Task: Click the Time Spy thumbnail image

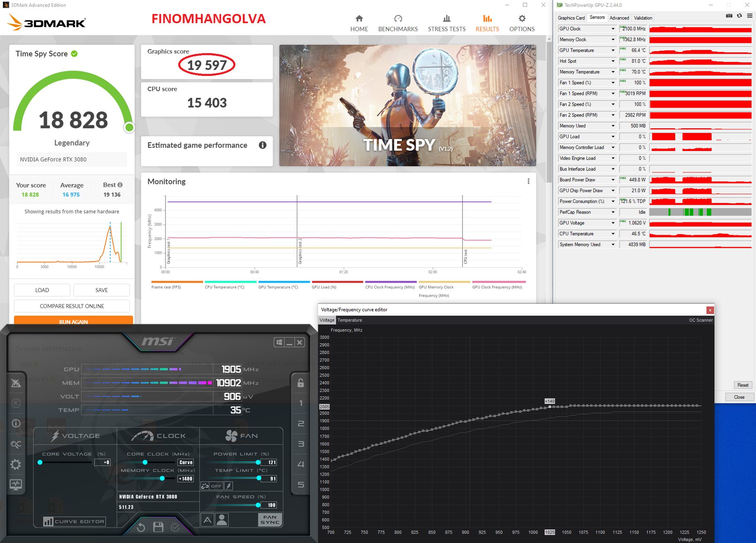Action: (408, 106)
